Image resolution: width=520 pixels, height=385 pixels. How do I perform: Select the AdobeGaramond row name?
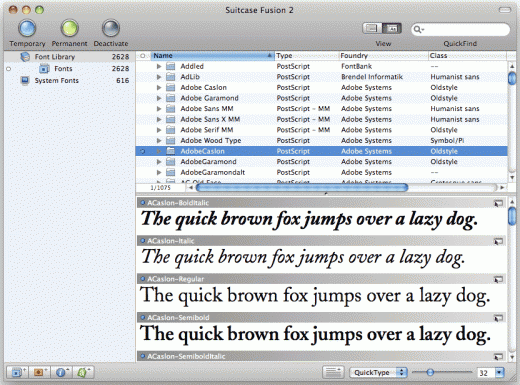click(208, 162)
